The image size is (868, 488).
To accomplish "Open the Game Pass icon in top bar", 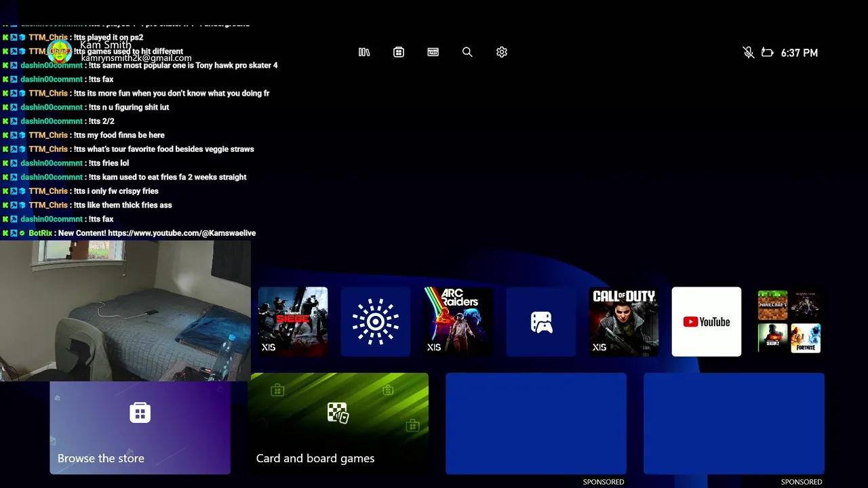I will [x=433, y=52].
